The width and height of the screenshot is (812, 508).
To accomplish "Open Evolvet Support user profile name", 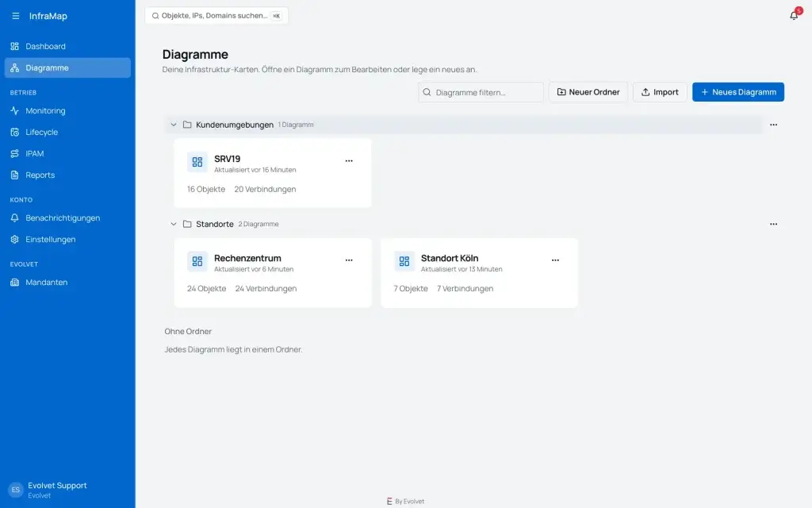I will tap(57, 486).
